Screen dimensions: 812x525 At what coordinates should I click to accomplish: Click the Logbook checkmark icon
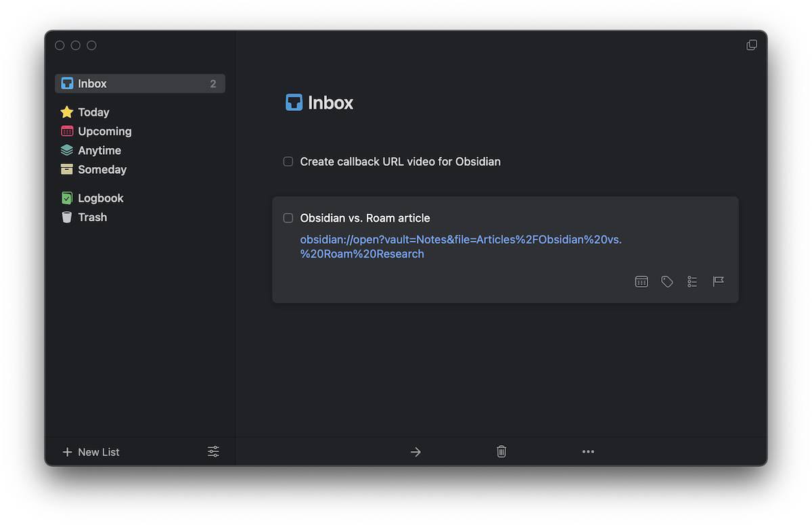(x=67, y=198)
